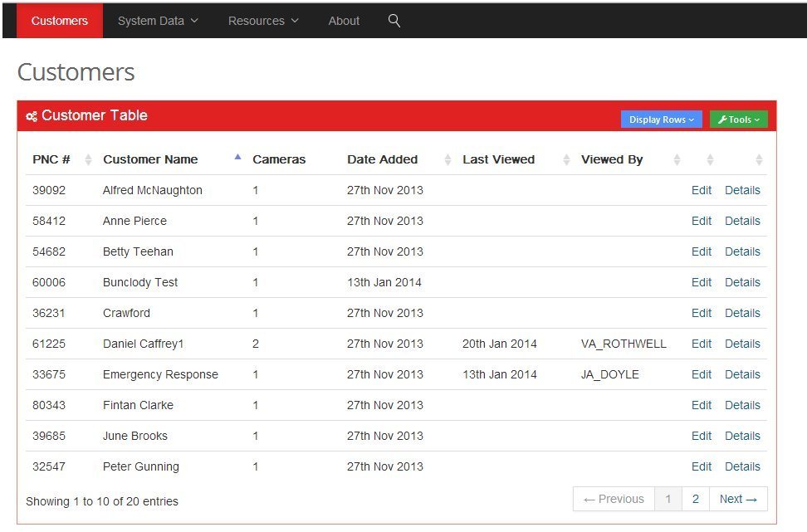Expand the Resources menu

click(262, 20)
